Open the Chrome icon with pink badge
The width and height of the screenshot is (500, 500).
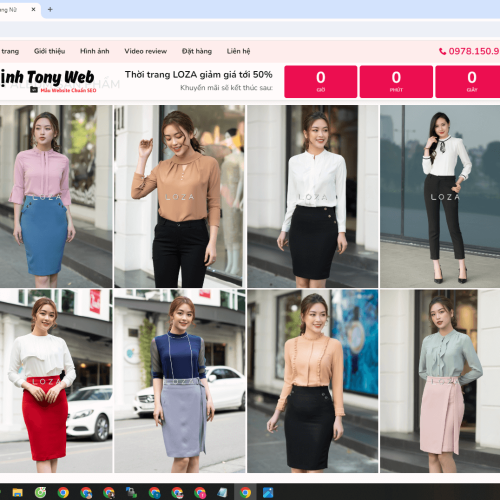click(x=200, y=492)
